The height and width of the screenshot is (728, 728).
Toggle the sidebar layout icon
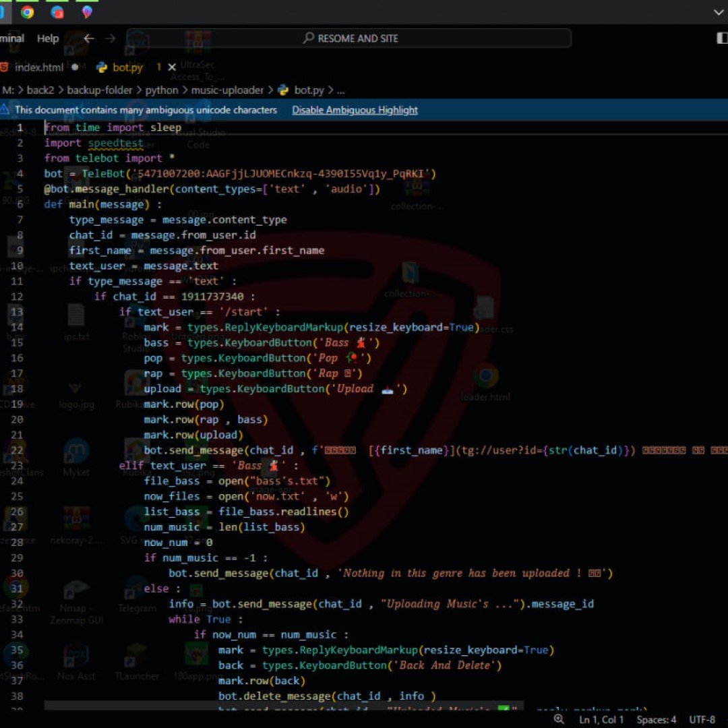click(x=722, y=38)
